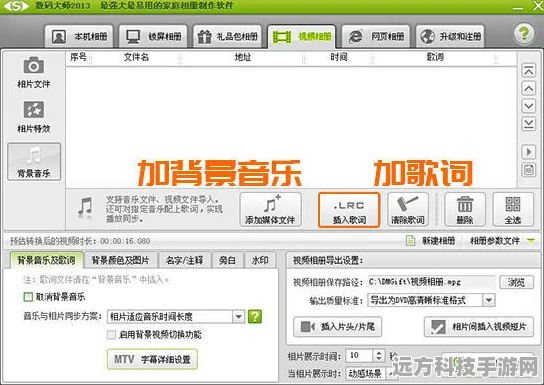Open help for 音乐与相片同步方案
The width and height of the screenshot is (544, 385).
tap(255, 316)
